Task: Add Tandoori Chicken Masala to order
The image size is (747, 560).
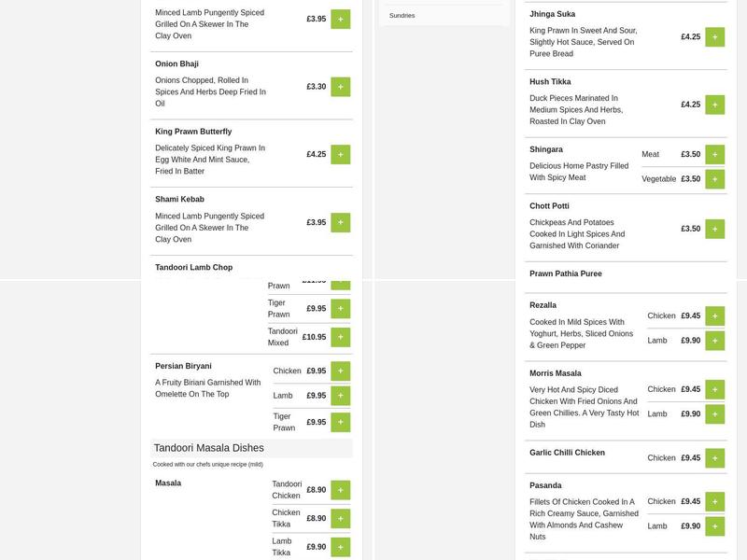Action: click(x=340, y=490)
